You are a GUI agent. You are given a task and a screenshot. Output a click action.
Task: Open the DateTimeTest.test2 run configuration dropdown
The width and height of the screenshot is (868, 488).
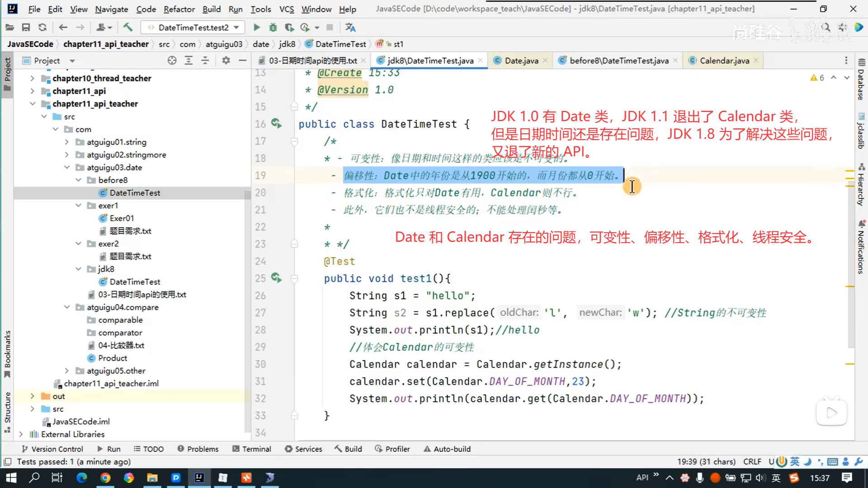tap(193, 28)
